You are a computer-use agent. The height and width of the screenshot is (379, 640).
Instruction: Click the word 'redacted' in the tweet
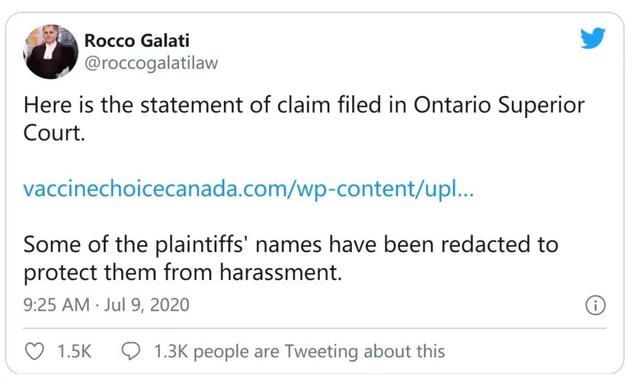[x=485, y=244]
